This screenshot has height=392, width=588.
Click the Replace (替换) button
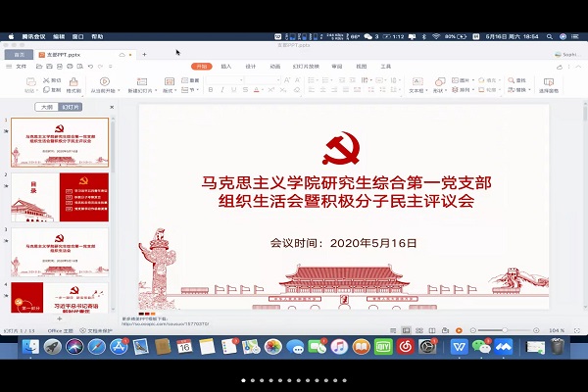point(519,90)
